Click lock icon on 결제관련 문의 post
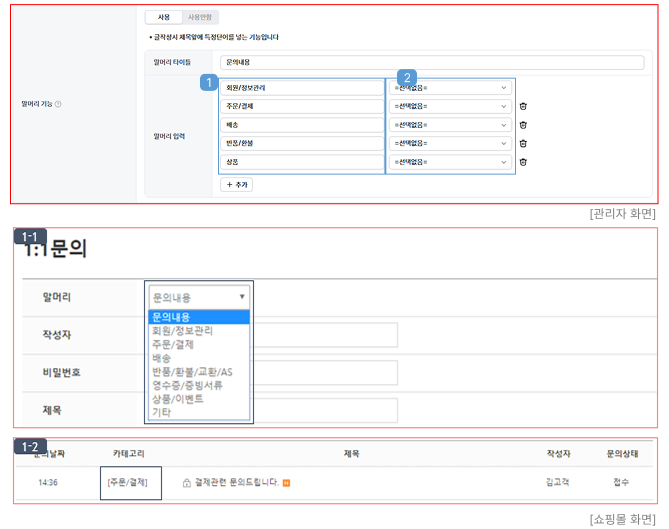 [x=187, y=483]
